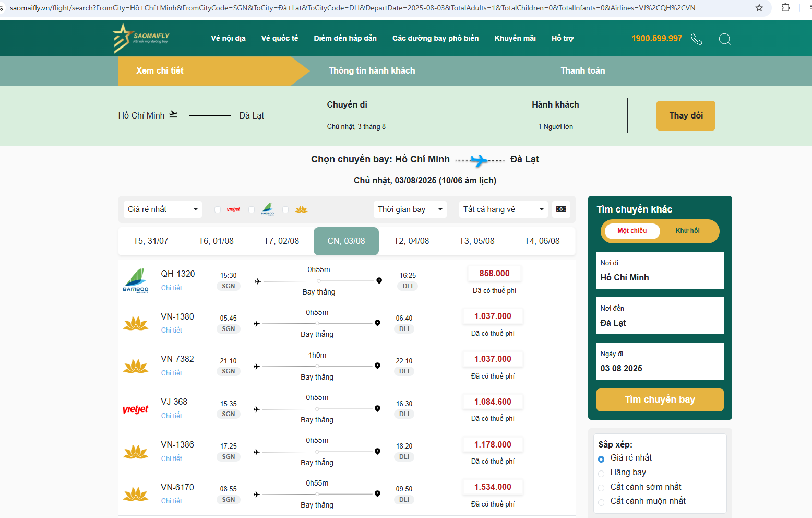Click the Nơi đi field Hồ Chí Minh
The width and height of the screenshot is (812, 518).
[660, 270]
